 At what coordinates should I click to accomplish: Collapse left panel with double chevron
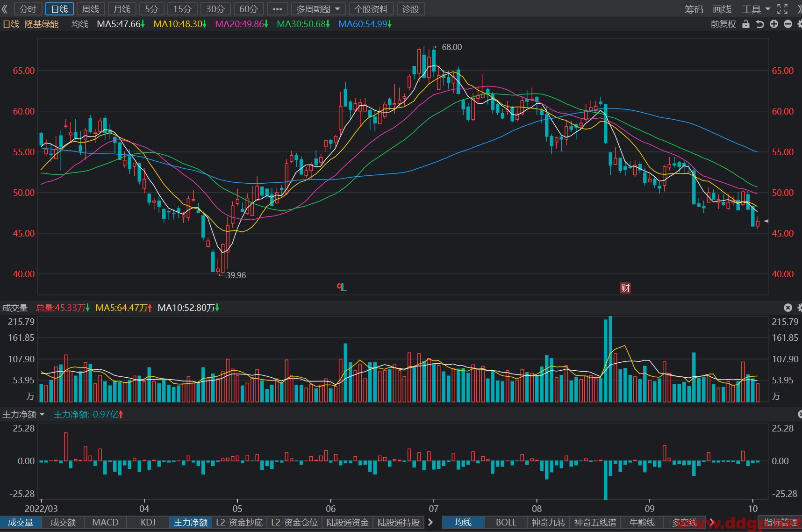5,9
